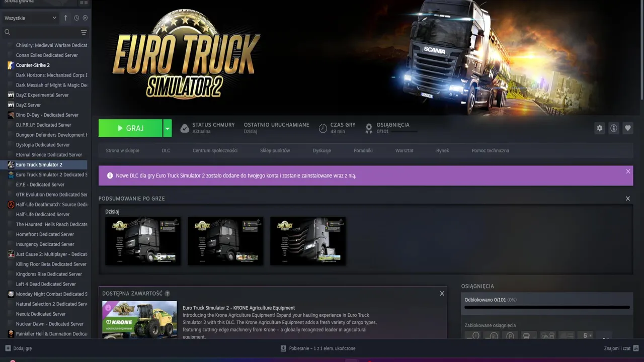Viewport: 644px width, 362px height.
Task: Filter library by recent activity clock icon
Action: 76,18
